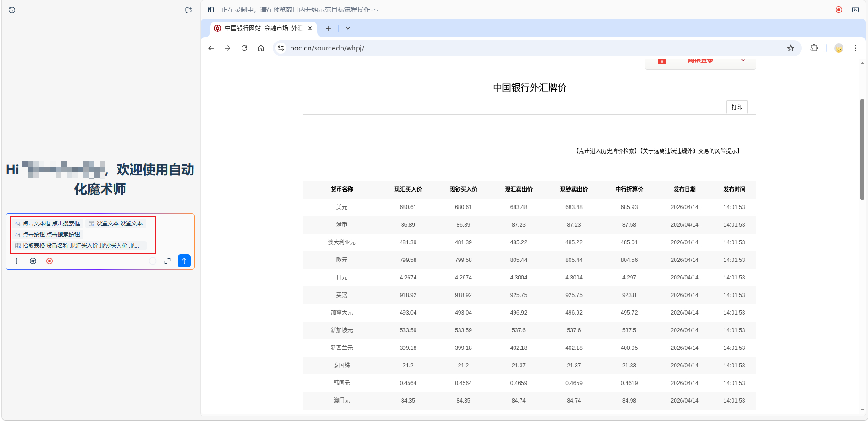Open the browser three-dot menu
The height and width of the screenshot is (422, 868).
pos(856,48)
